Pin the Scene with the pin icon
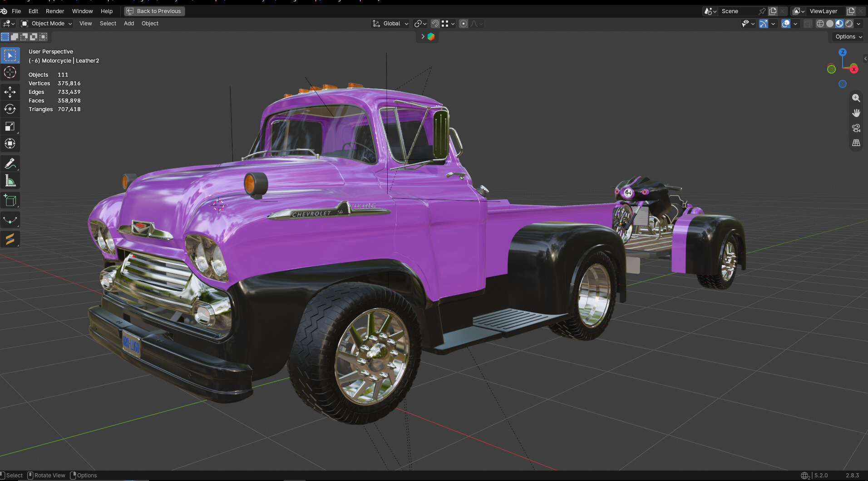Screen dimensions: 868x481 (762, 11)
